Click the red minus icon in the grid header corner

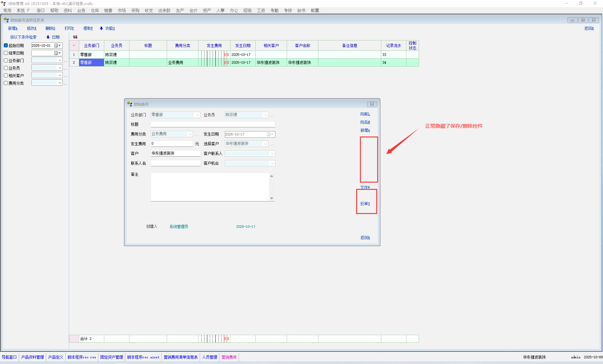coord(74,45)
